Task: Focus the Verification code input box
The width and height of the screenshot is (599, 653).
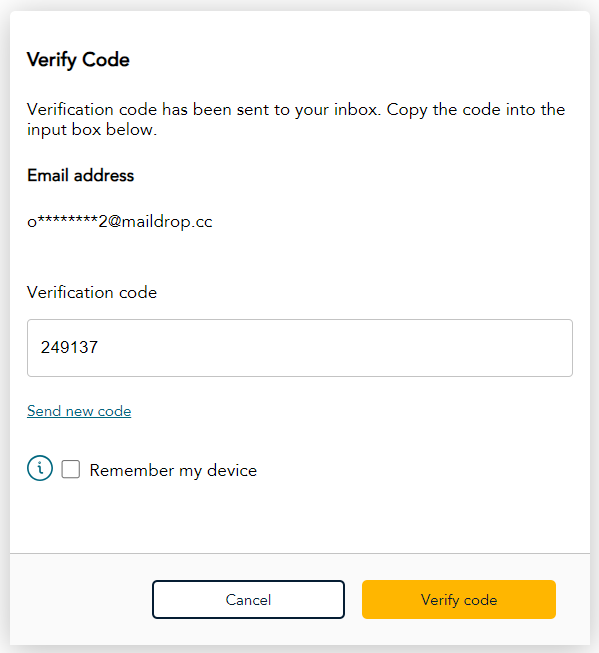Action: pos(300,348)
